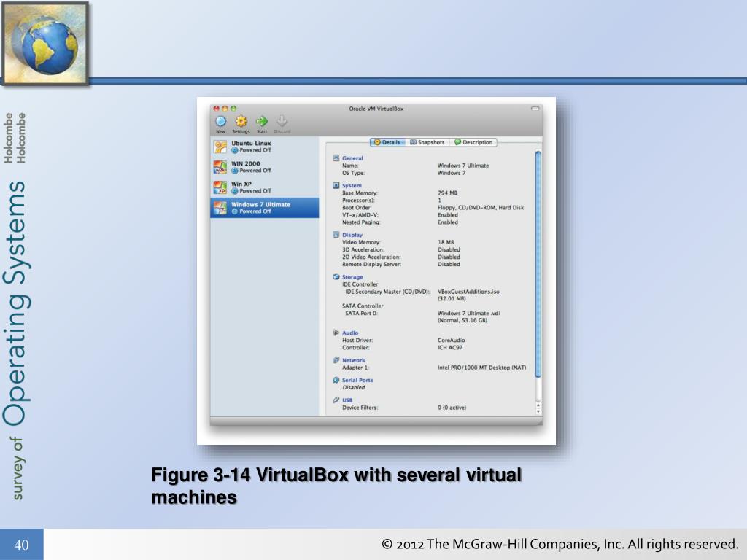Open the Network section link

[354, 360]
